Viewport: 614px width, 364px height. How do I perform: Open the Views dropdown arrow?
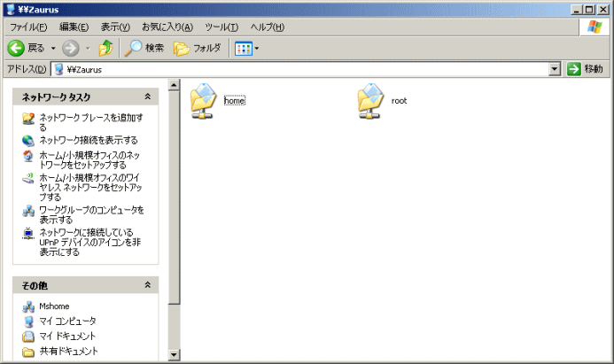pos(257,49)
